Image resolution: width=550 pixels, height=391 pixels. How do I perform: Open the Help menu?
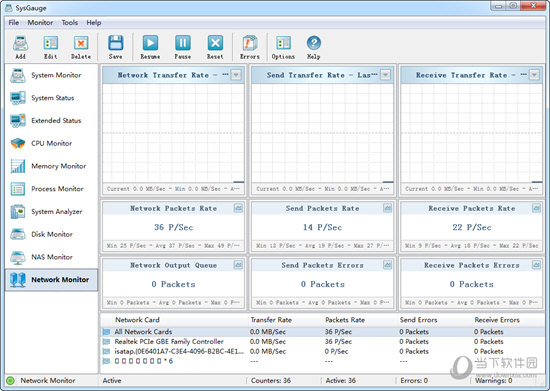pyautogui.click(x=94, y=22)
